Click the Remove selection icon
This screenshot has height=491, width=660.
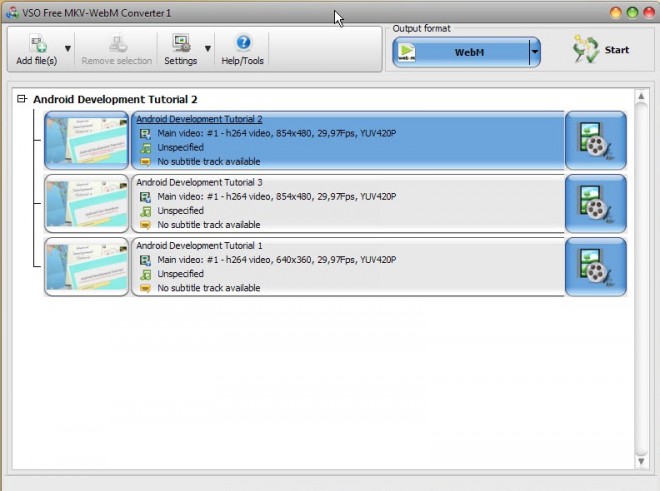coord(117,43)
